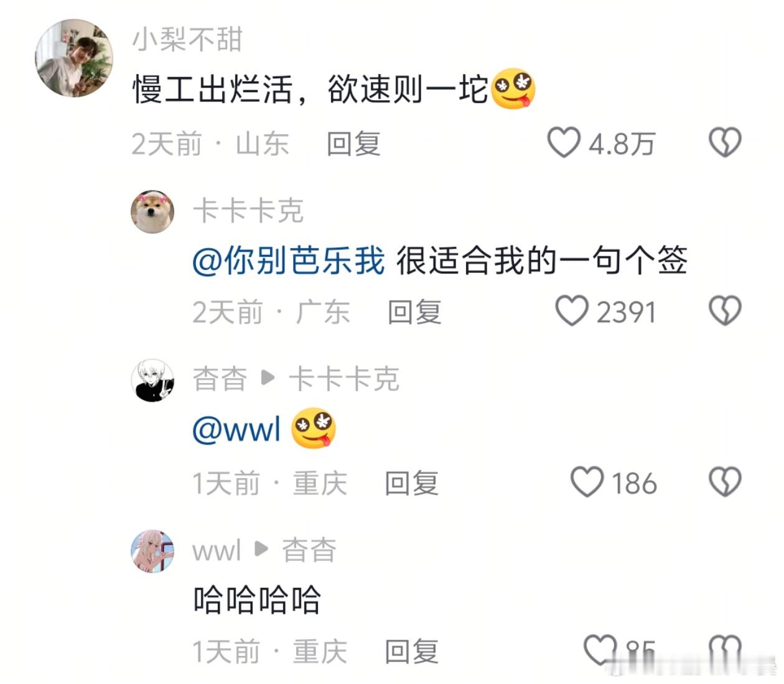
Task: Open the username 卡卡卡克 above the reply
Action: (248, 211)
